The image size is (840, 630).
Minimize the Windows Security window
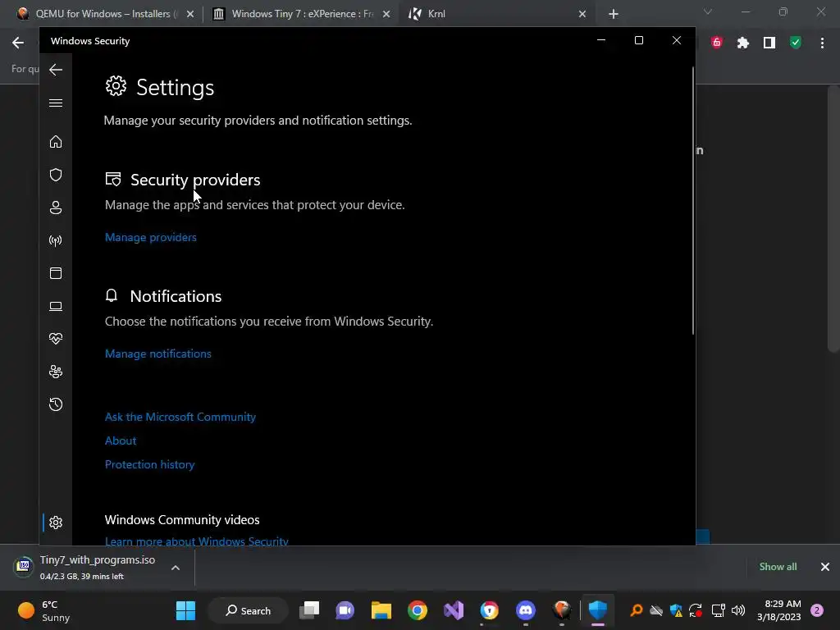tap(601, 41)
